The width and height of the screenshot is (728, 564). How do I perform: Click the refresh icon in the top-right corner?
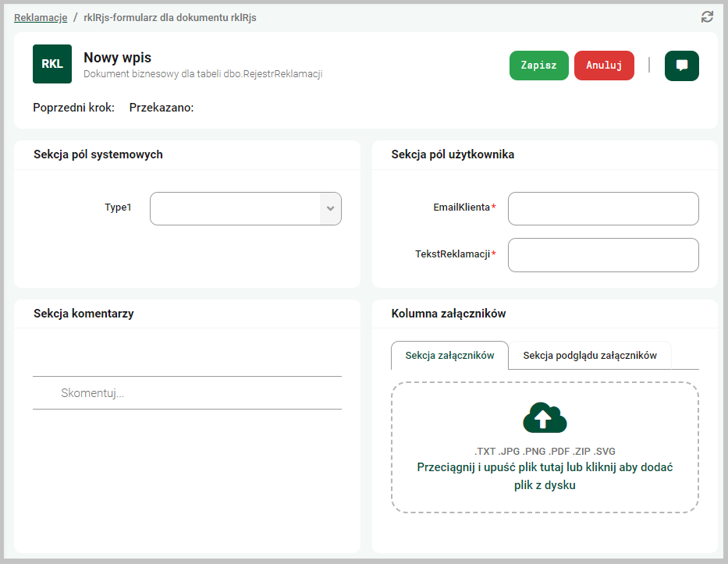[707, 17]
